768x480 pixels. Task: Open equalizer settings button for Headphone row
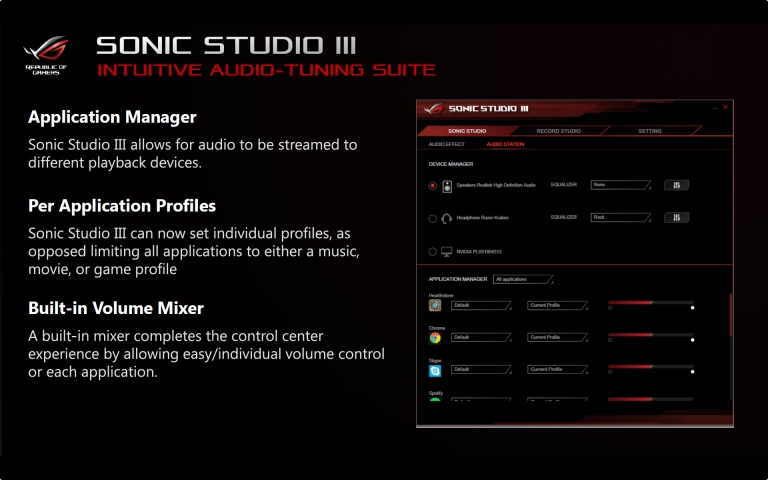point(676,217)
